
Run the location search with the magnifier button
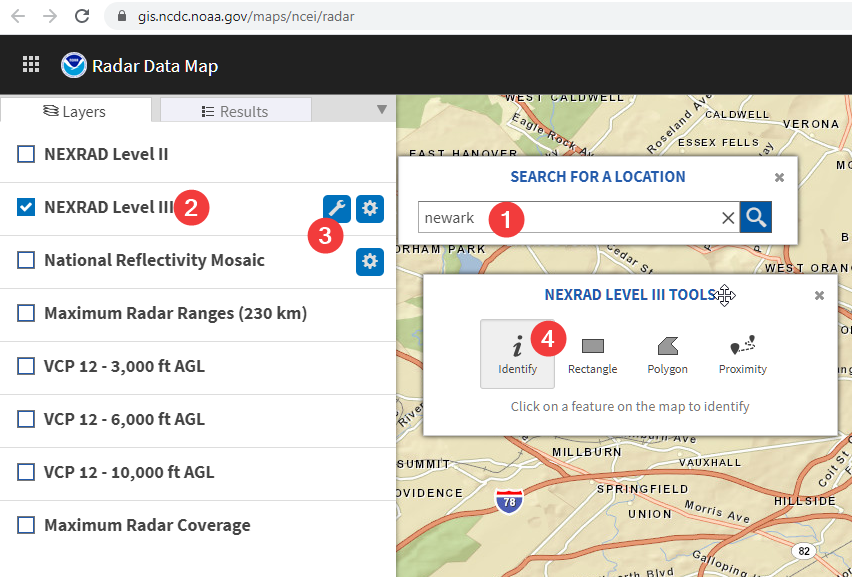coord(755,217)
